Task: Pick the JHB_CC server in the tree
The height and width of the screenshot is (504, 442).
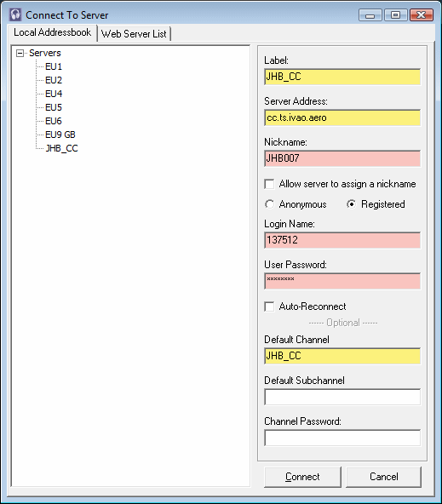Action: tap(61, 148)
